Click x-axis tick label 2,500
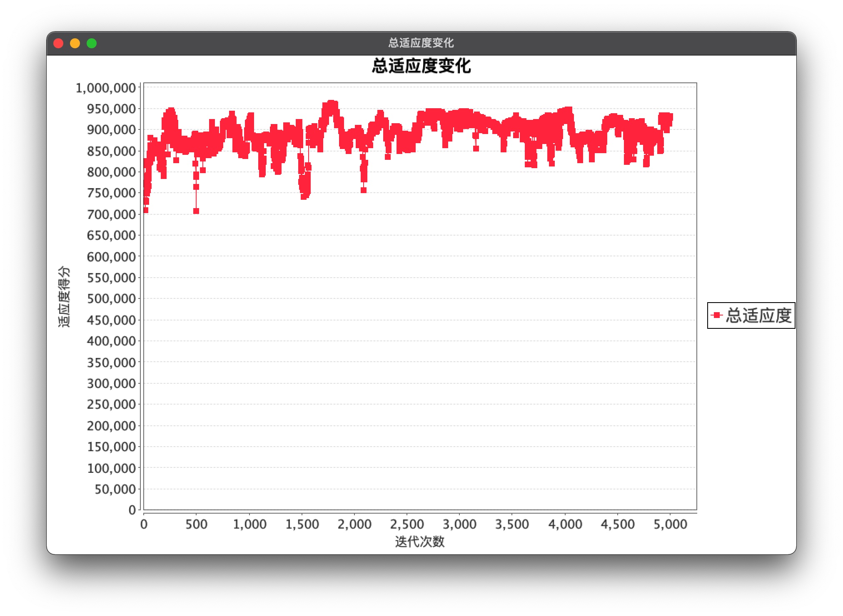 407,524
